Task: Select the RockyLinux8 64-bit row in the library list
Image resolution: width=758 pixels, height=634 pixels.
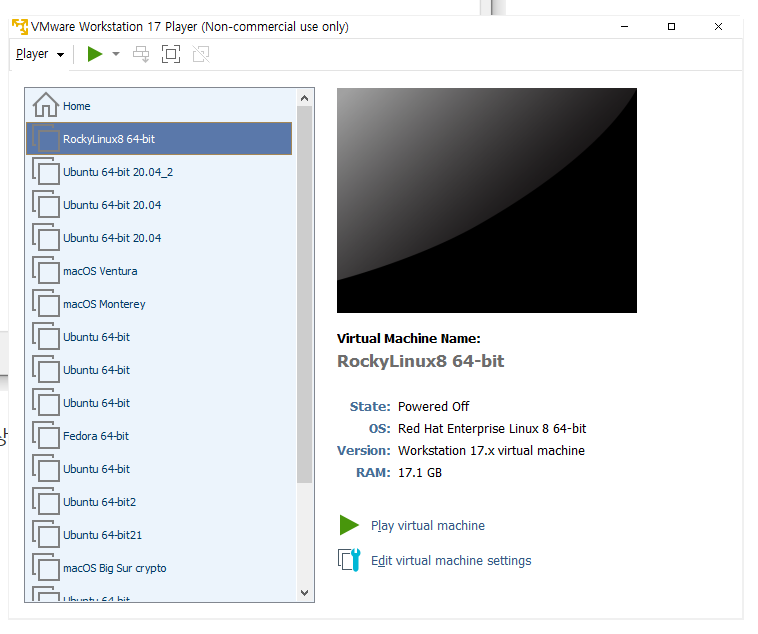Action: 159,139
